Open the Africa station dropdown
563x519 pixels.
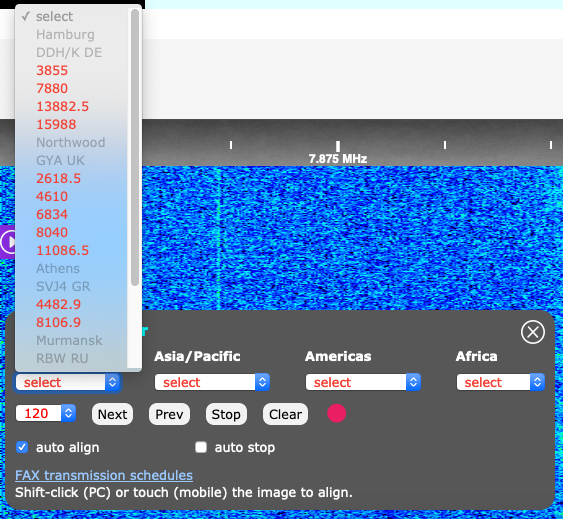click(x=501, y=382)
